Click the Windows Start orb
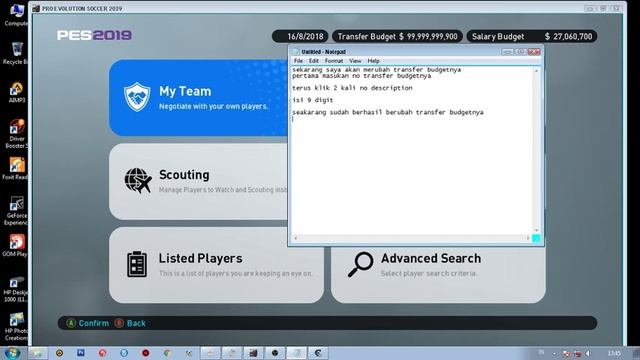This screenshot has height=360, width=640. tap(12, 353)
